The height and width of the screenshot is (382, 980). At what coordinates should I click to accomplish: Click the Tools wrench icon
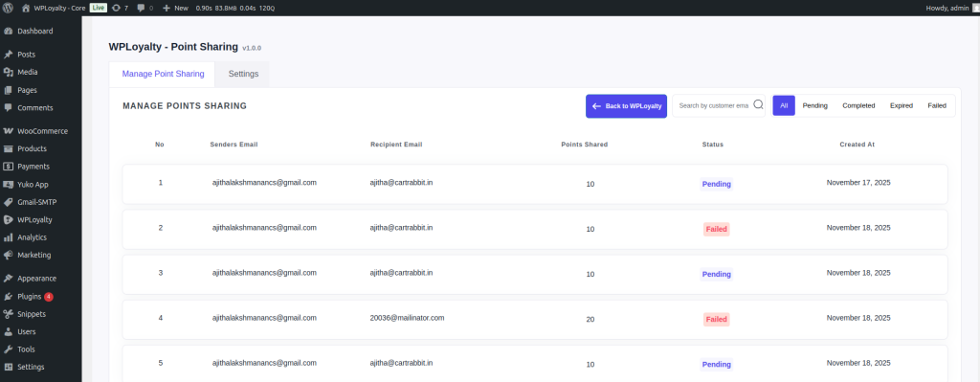[8, 349]
